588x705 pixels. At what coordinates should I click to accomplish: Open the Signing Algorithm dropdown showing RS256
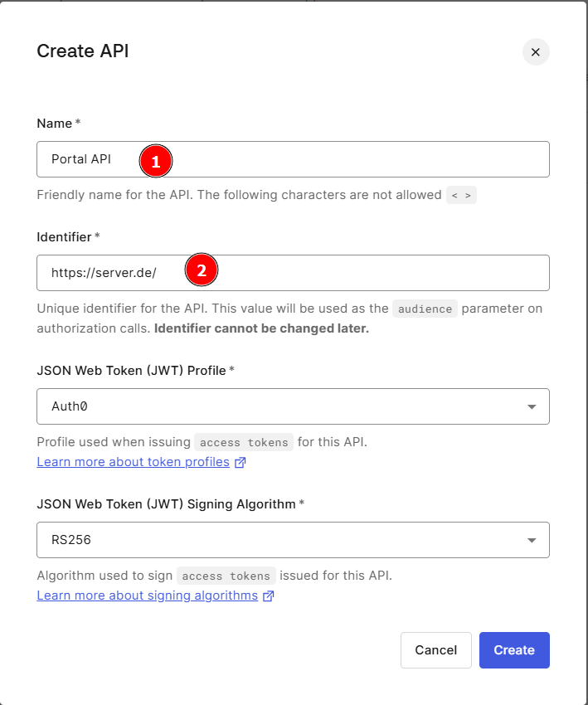[x=293, y=539]
